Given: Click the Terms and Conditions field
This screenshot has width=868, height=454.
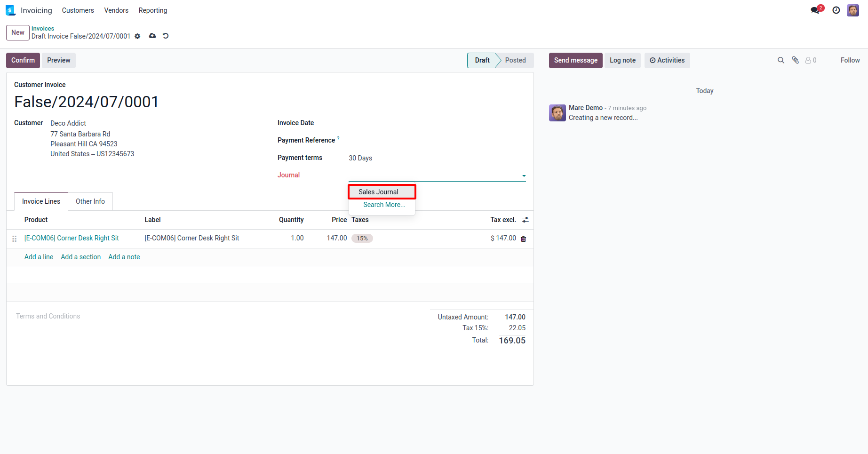Looking at the screenshot, I should coord(48,316).
